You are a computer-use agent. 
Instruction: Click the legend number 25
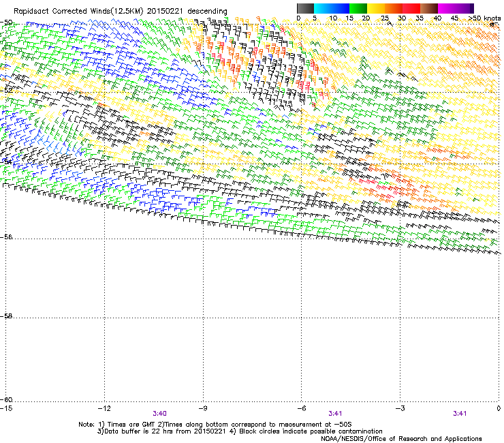[385, 18]
